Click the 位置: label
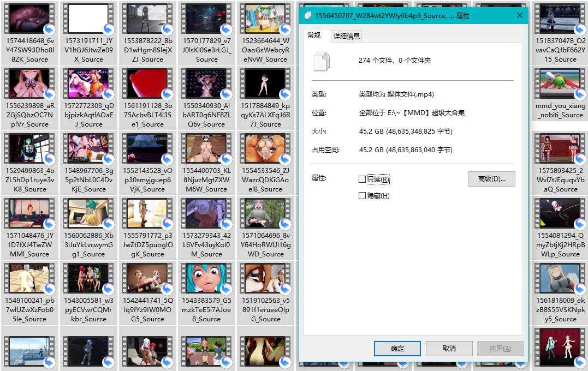Image resolution: width=588 pixels, height=371 pixels. [x=319, y=112]
